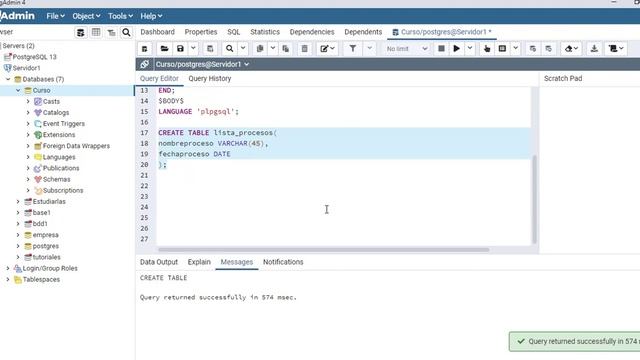Image resolution: width=640 pixels, height=360 pixels.
Task: Collapse the Curso database node
Action: click(x=18, y=90)
